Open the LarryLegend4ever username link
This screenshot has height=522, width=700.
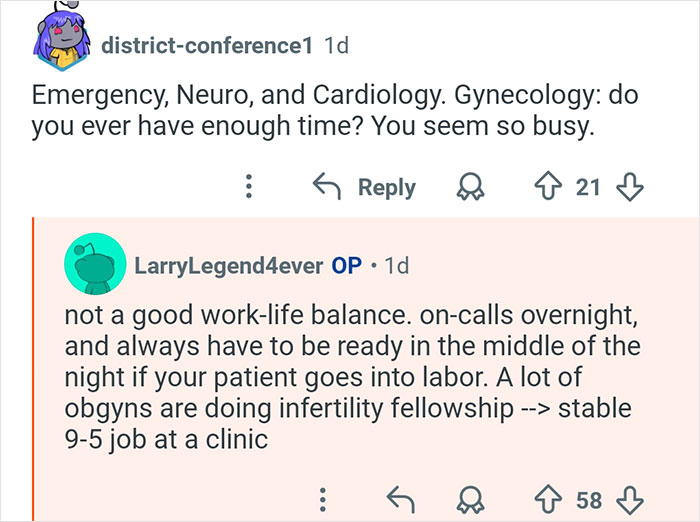click(228, 266)
